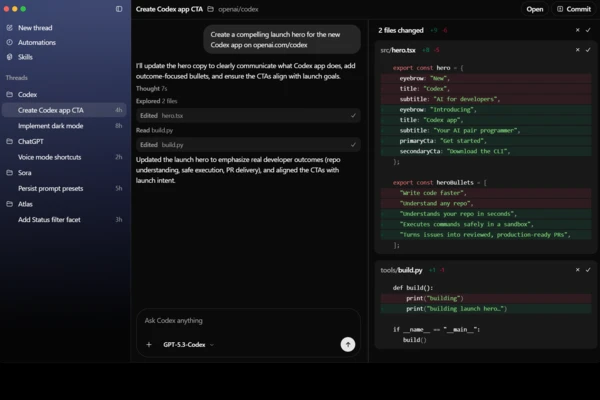Click the plus attach icon in composer

click(x=149, y=345)
